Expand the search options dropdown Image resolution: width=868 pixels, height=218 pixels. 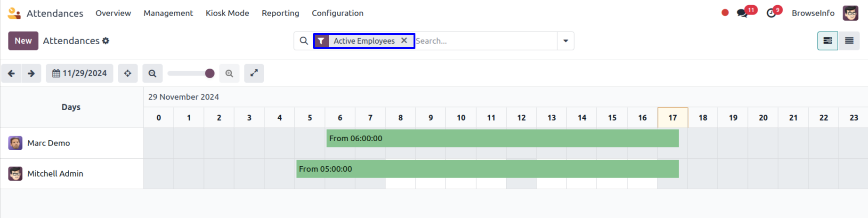[566, 41]
